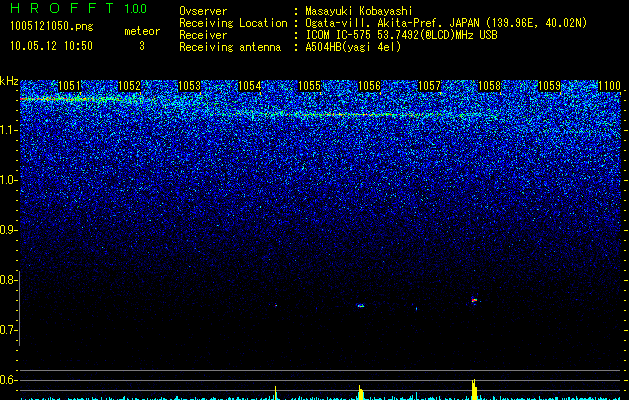Click the HROFFT program title
This screenshot has height=400, width=629.
(62, 8)
